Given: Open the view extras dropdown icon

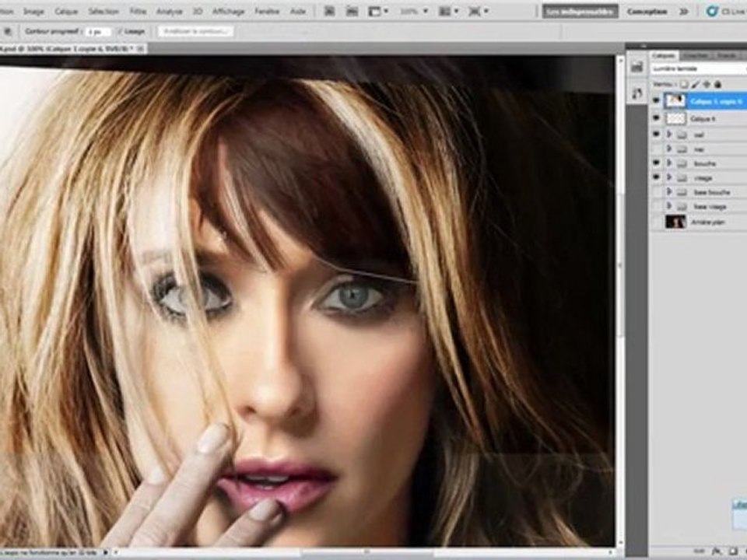Looking at the screenshot, I should coord(379,11).
